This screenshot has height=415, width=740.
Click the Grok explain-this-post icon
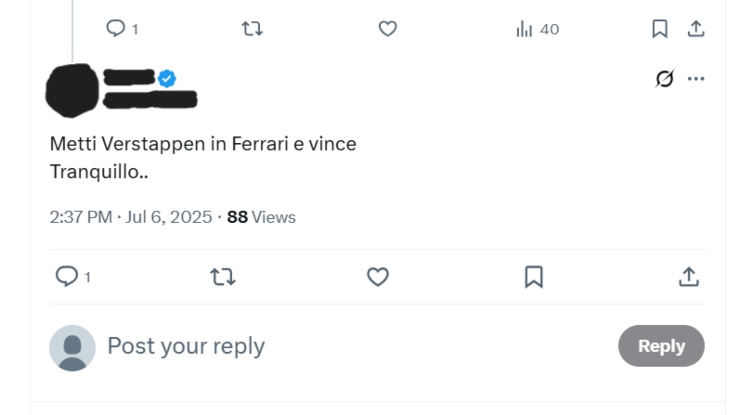pos(664,79)
